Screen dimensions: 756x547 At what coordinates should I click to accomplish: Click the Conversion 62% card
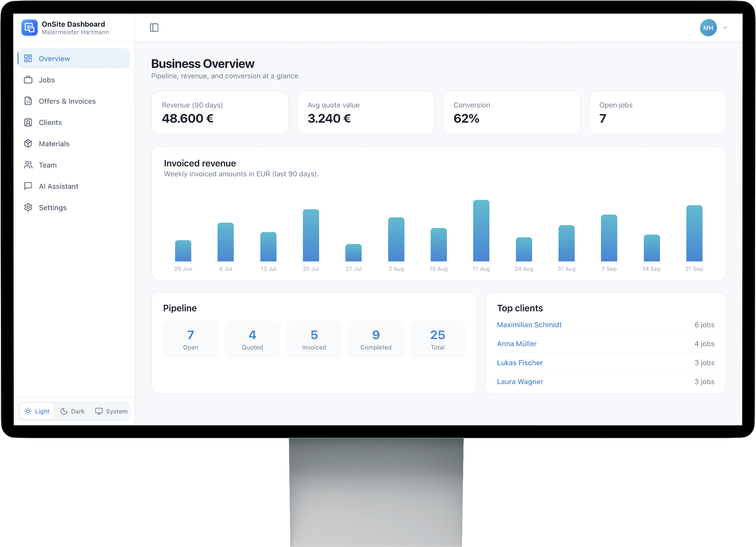click(512, 113)
